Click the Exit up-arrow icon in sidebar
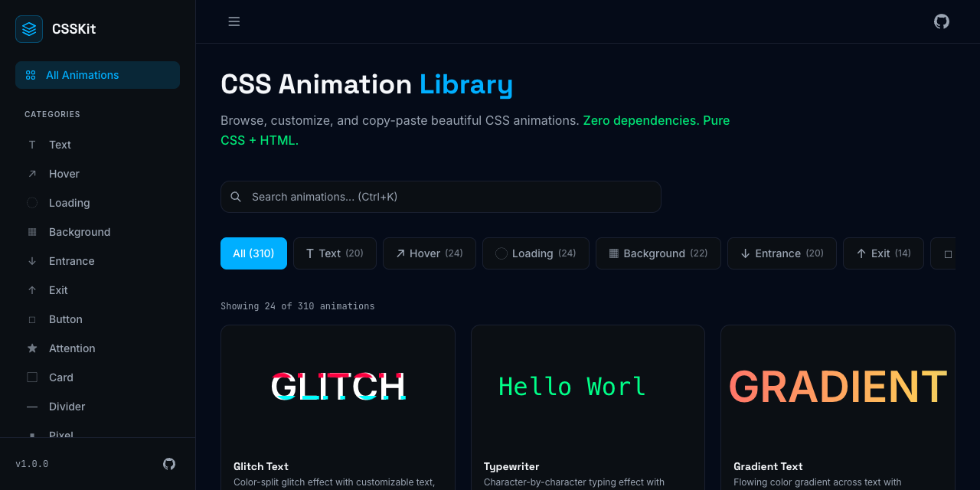Image resolution: width=980 pixels, height=490 pixels. pos(32,290)
